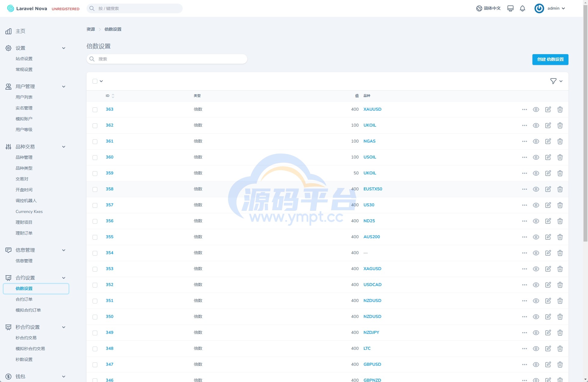Delete row 354 entry via trash icon
Viewport: 588px width, 382px height.
[560, 253]
